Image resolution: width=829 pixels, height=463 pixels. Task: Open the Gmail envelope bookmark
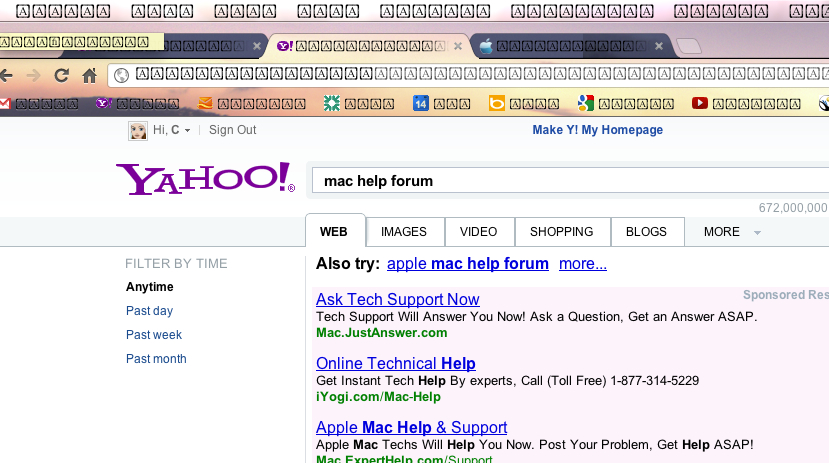tap(4, 104)
